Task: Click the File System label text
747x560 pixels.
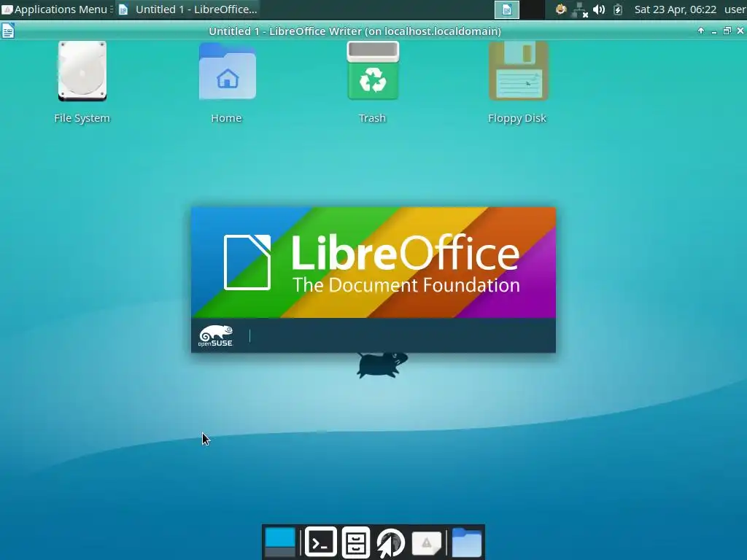Action: (82, 118)
